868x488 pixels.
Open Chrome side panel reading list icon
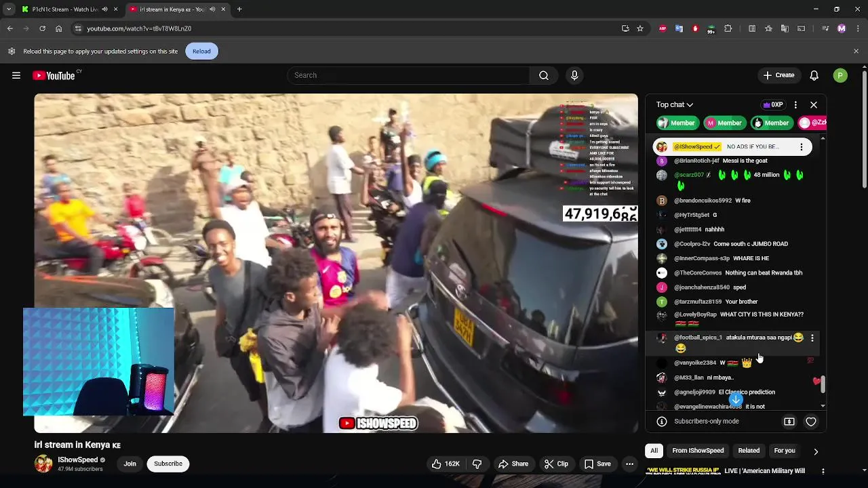(752, 28)
